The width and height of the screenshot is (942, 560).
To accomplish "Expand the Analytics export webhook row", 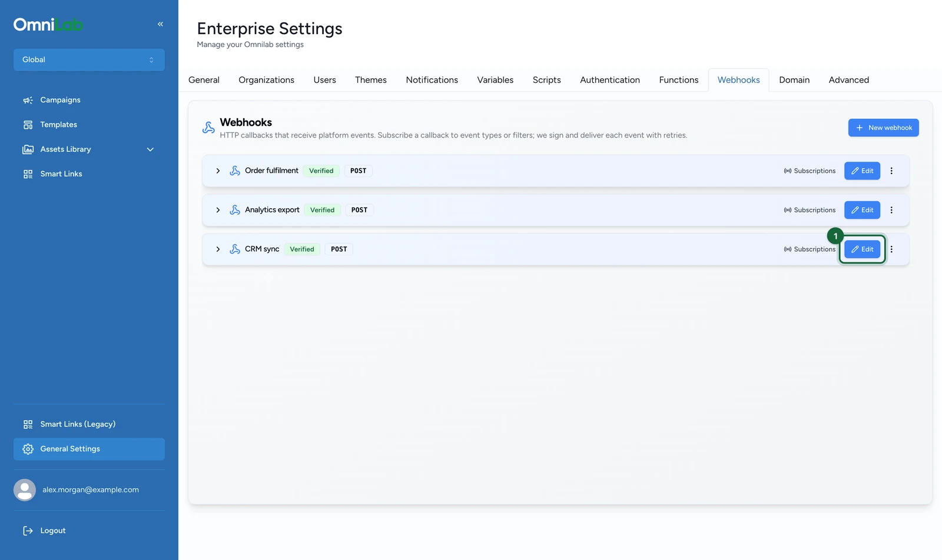I will (218, 210).
